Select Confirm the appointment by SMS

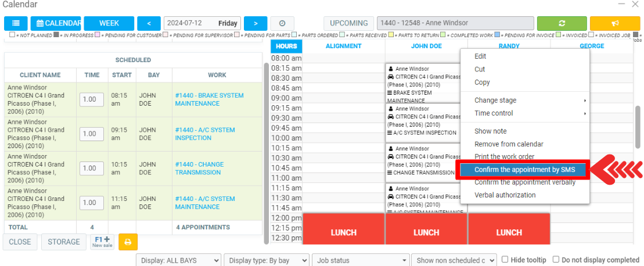pyautogui.click(x=524, y=170)
